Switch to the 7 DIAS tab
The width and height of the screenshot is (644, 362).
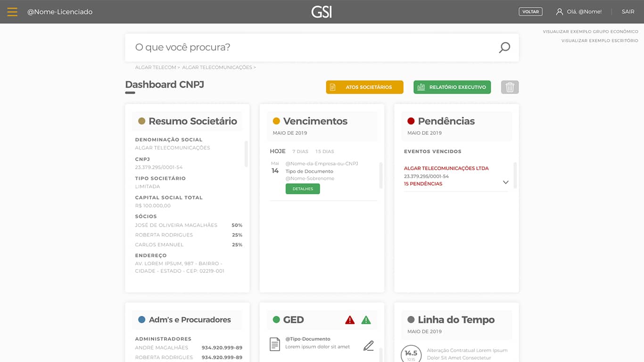(x=300, y=151)
